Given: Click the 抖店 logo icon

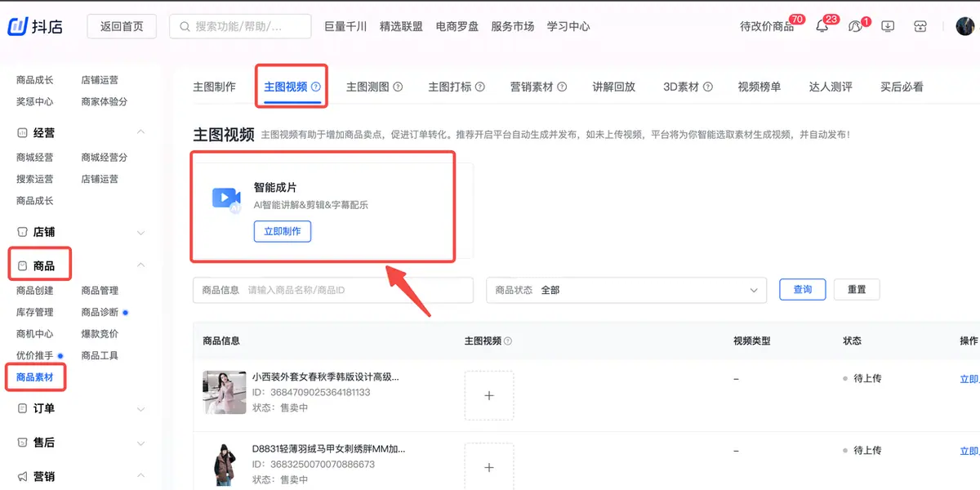Looking at the screenshot, I should point(18,26).
